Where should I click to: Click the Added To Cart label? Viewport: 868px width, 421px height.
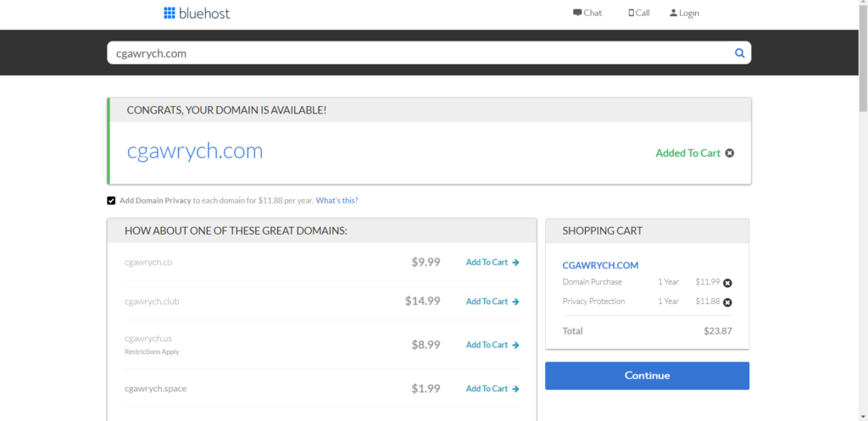point(688,153)
